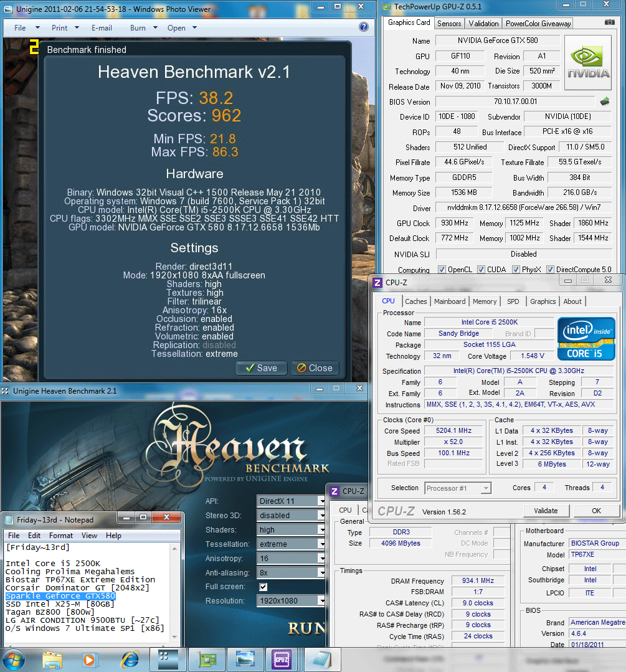Image resolution: width=626 pixels, height=672 pixels.
Task: Open the Anti-aliasing dropdown set to 8x
Action: pos(291,572)
